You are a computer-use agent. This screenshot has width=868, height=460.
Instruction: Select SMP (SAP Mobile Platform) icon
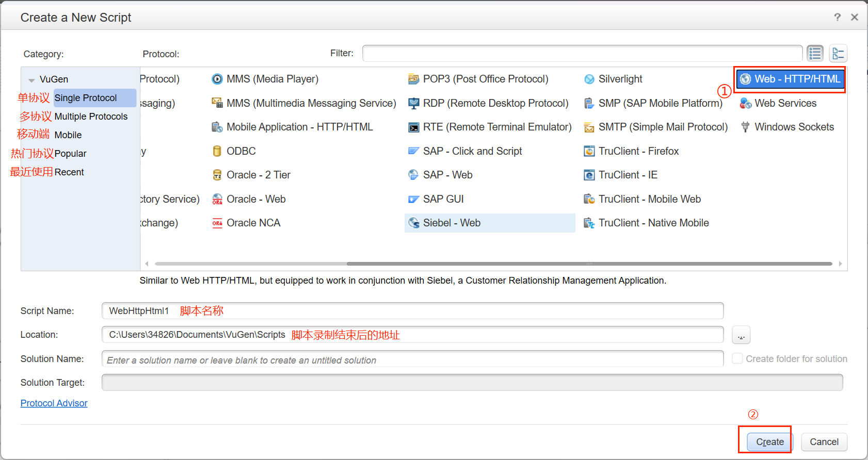(589, 103)
